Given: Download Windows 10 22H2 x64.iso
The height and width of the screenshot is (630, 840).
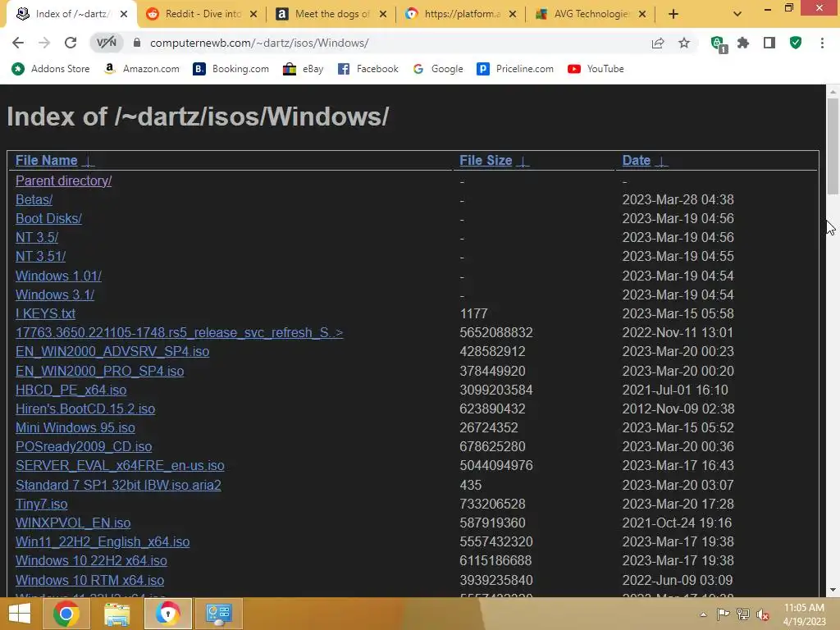Looking at the screenshot, I should (92, 560).
